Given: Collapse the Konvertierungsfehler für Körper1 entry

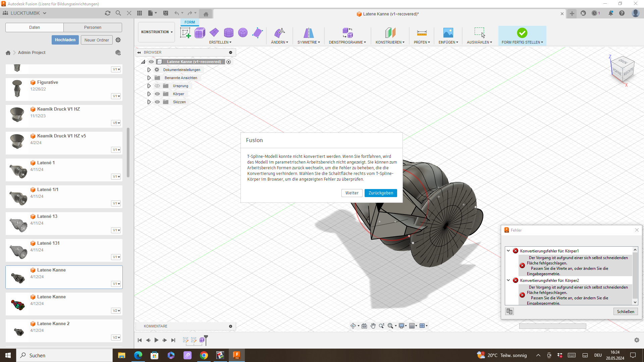Looking at the screenshot, I should (x=509, y=251).
